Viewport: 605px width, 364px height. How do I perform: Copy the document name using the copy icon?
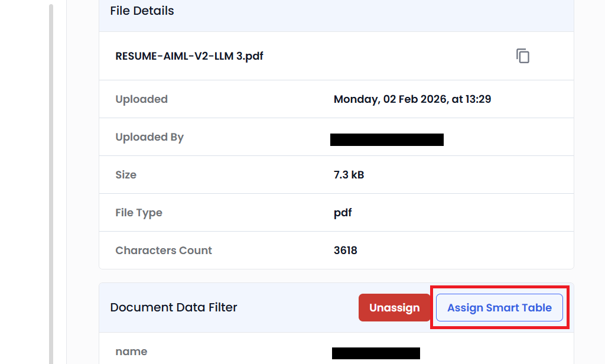[522, 56]
